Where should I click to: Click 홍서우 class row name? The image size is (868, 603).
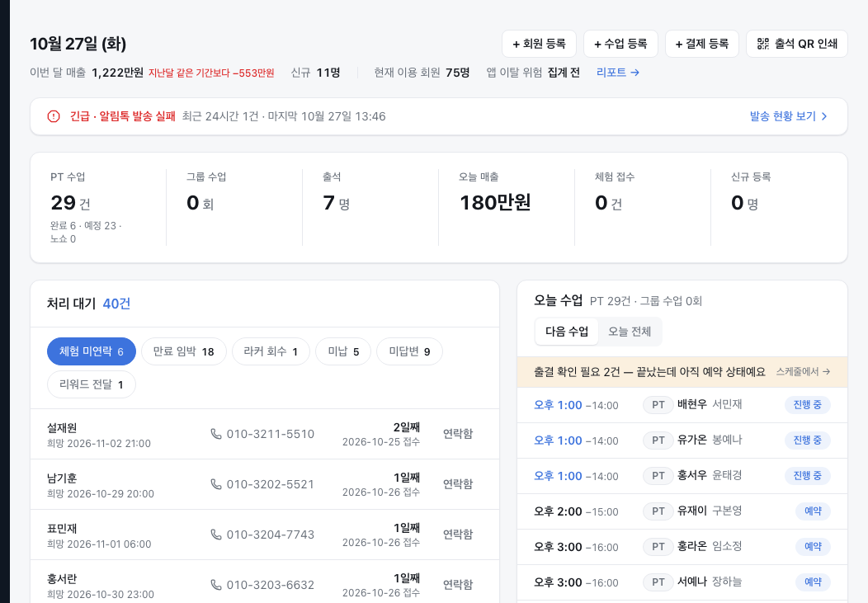click(x=692, y=475)
